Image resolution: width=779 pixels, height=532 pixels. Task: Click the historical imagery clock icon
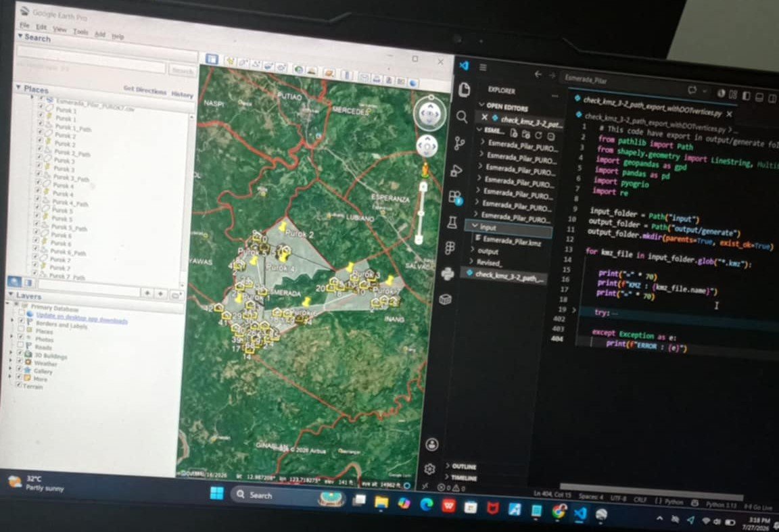pyautogui.click(x=299, y=69)
